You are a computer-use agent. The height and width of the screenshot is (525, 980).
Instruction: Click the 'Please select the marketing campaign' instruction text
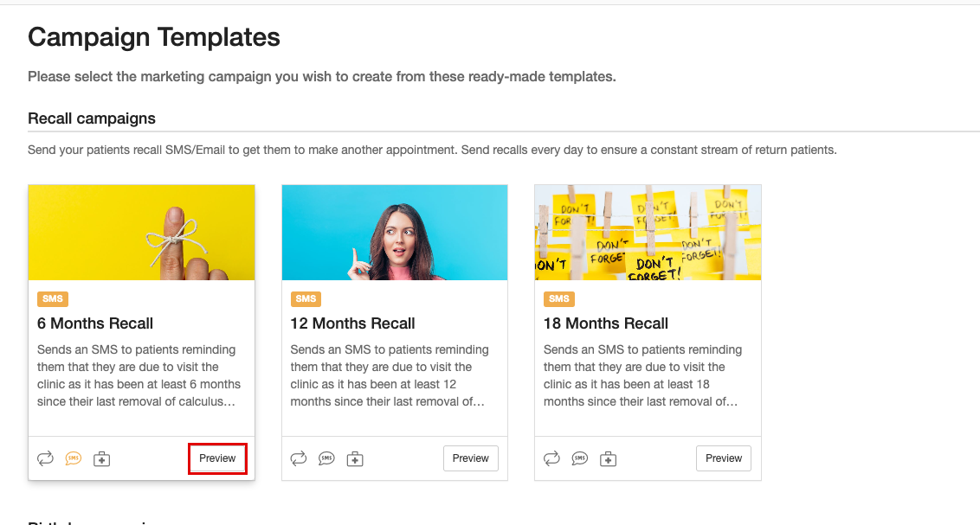322,77
